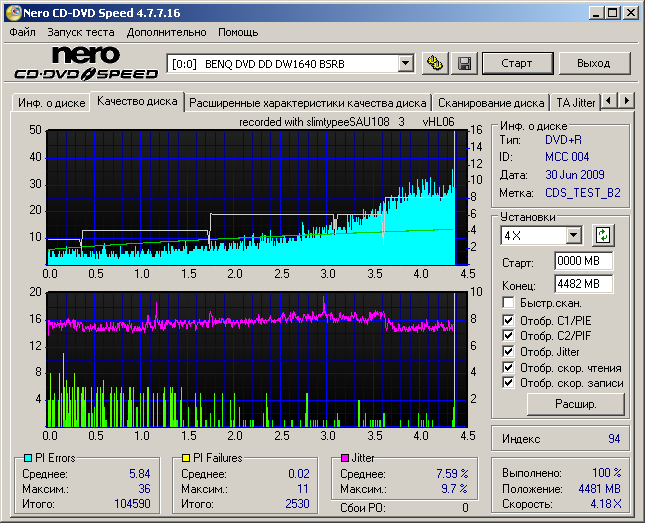This screenshot has height=523, width=645.
Task: Expand the 4X speed dropdown
Action: tap(573, 235)
